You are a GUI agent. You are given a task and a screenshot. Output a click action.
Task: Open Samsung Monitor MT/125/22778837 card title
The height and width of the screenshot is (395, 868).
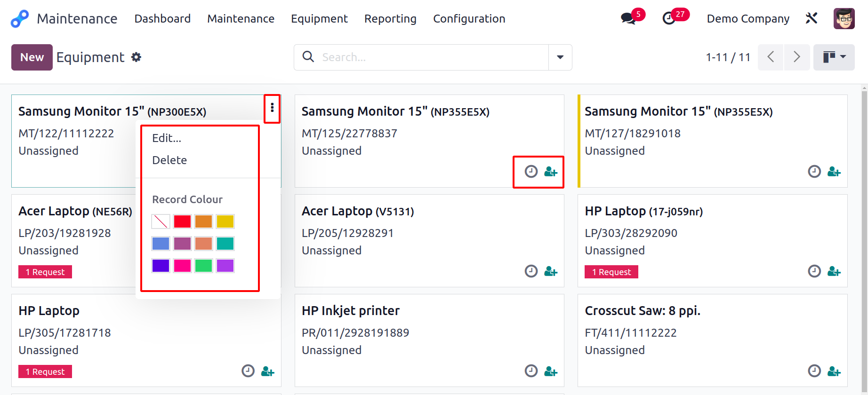click(395, 111)
